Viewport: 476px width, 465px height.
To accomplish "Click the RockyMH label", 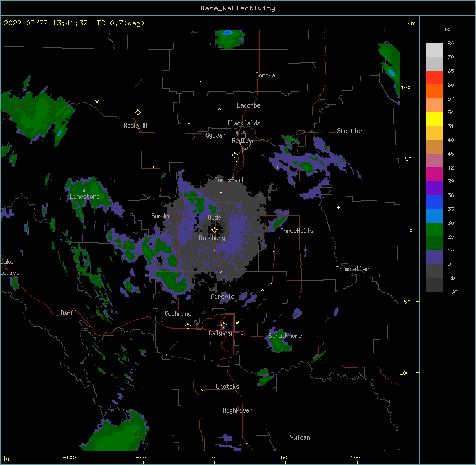I will point(135,125).
